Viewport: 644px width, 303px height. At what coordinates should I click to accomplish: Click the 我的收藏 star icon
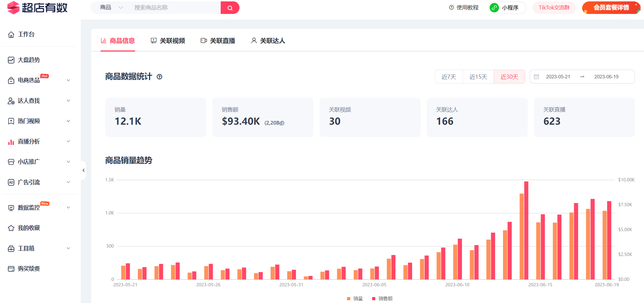11,228
